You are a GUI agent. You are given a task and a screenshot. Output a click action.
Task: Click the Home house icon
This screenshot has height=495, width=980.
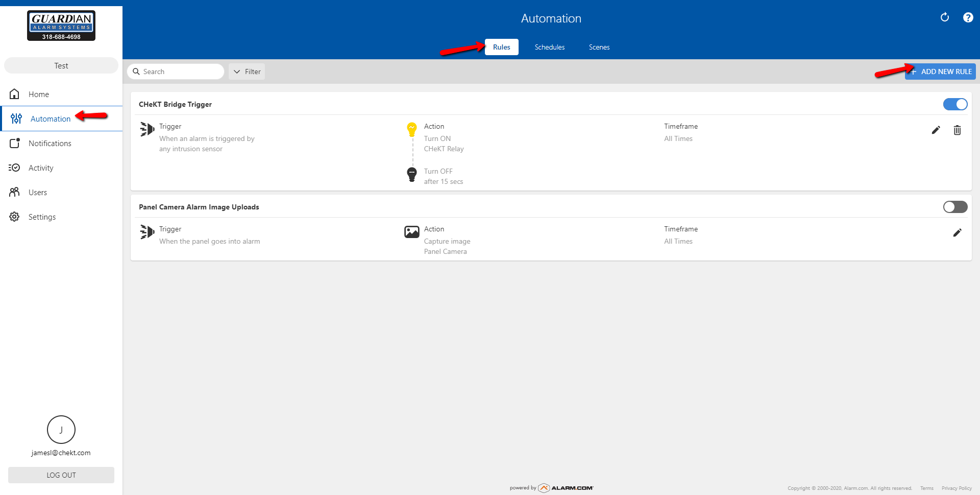click(x=14, y=94)
